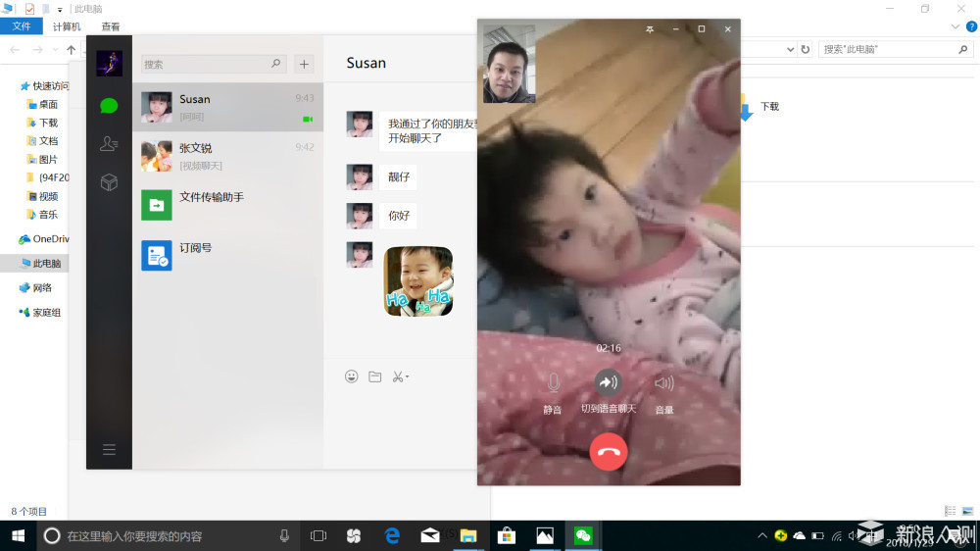Open 订阅号 subscriptions
Viewport: 980px width, 551px height.
[227, 255]
